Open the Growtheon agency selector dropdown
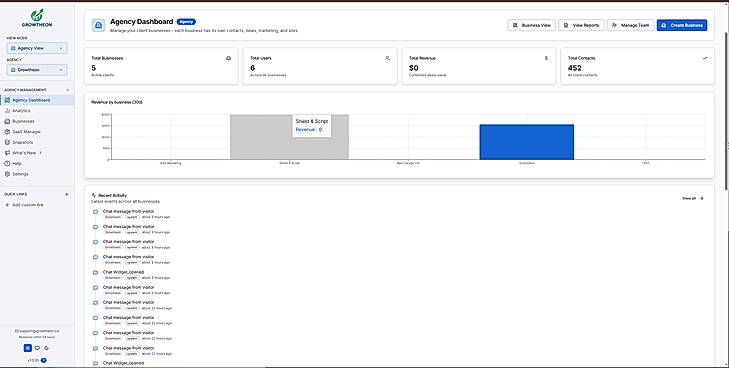The width and height of the screenshot is (729, 368). 37,70
